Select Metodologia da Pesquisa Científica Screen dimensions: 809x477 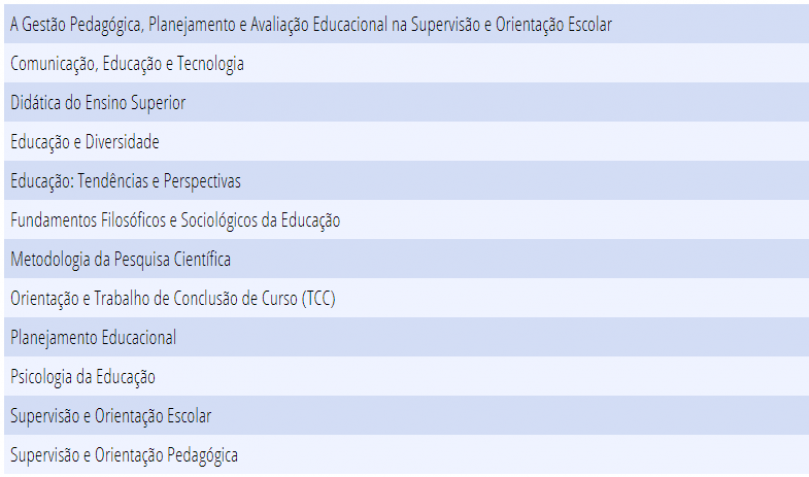(407, 259)
